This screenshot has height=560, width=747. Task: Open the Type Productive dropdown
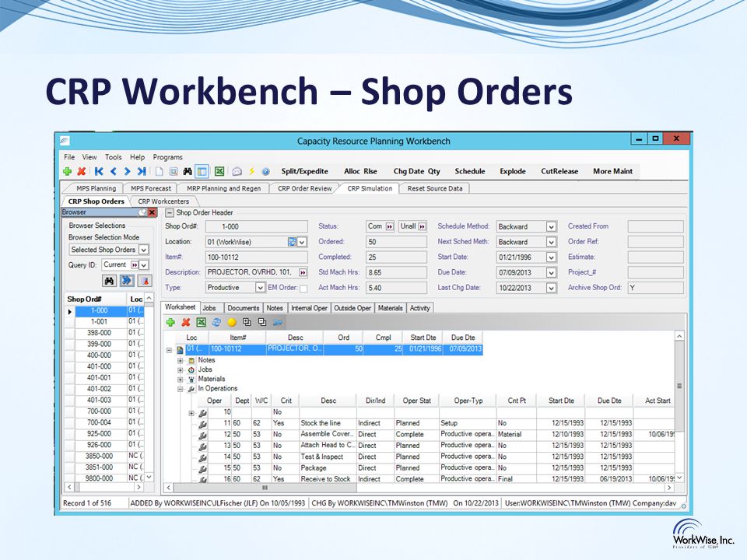(x=260, y=288)
